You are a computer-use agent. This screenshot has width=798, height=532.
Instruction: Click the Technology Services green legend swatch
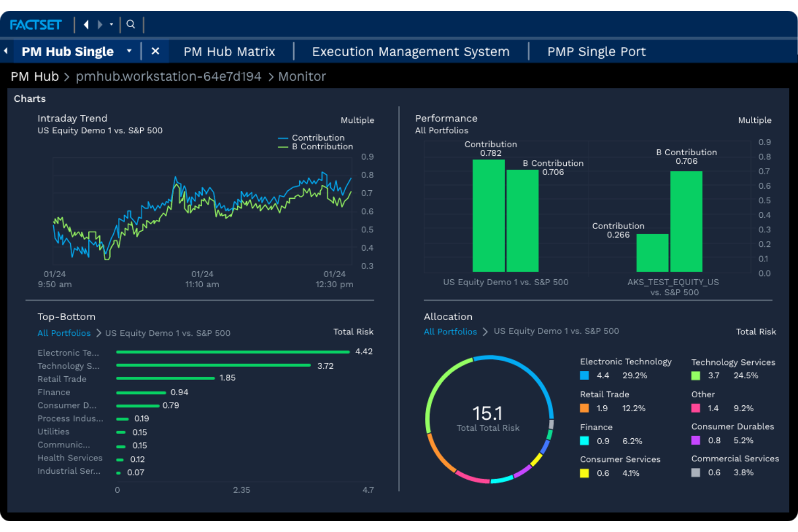click(x=696, y=376)
